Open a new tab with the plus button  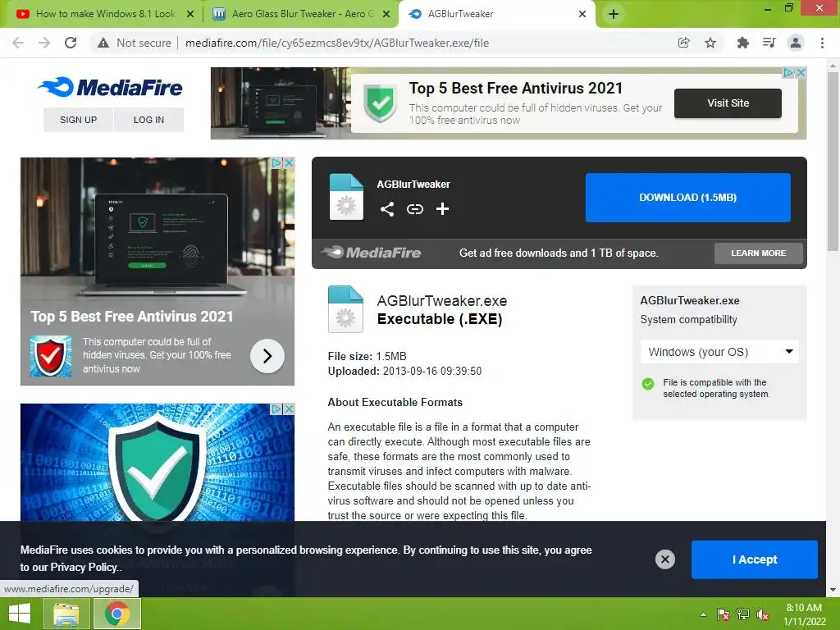[x=614, y=14]
